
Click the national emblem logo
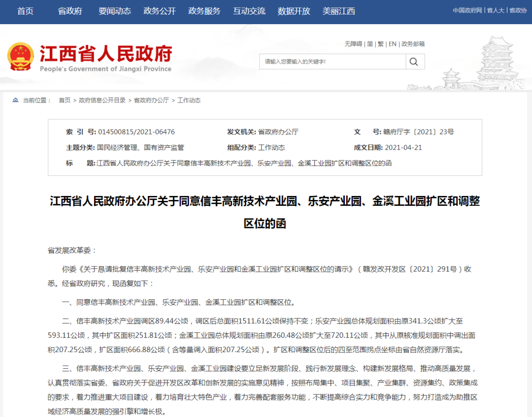point(21,56)
